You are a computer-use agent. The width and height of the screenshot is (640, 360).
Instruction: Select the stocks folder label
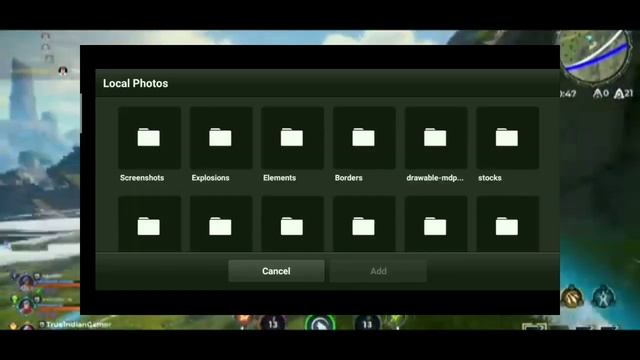(x=490, y=178)
